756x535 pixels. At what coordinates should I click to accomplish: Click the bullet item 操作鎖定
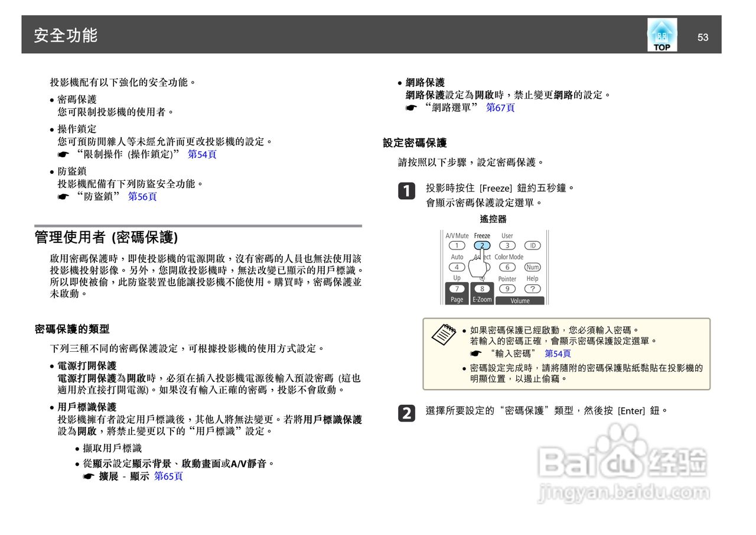click(x=77, y=129)
